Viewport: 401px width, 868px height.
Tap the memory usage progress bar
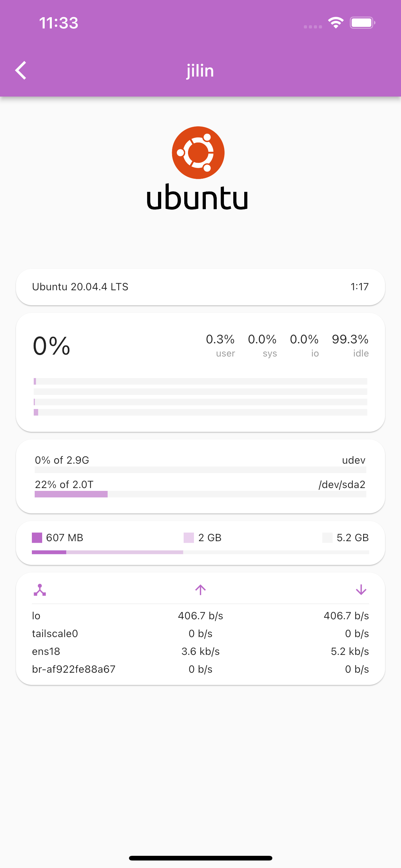pos(200,552)
